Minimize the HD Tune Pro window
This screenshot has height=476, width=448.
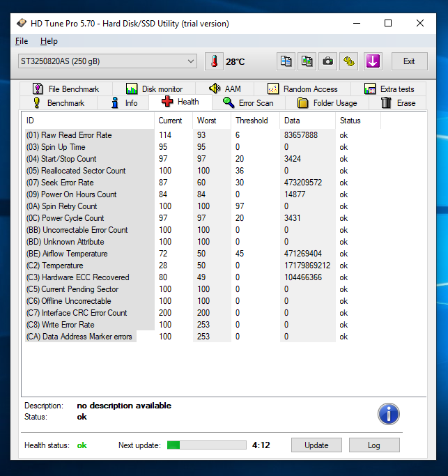[357, 23]
